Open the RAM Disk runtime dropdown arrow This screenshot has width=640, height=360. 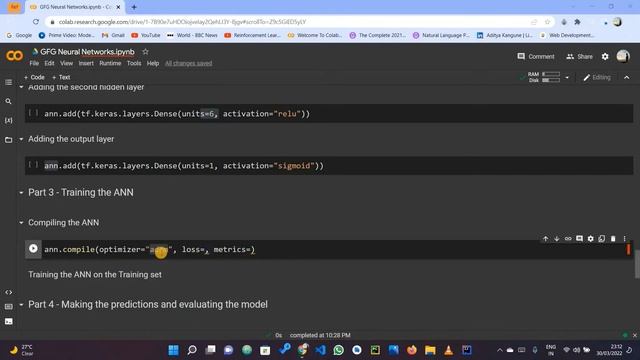coord(567,77)
